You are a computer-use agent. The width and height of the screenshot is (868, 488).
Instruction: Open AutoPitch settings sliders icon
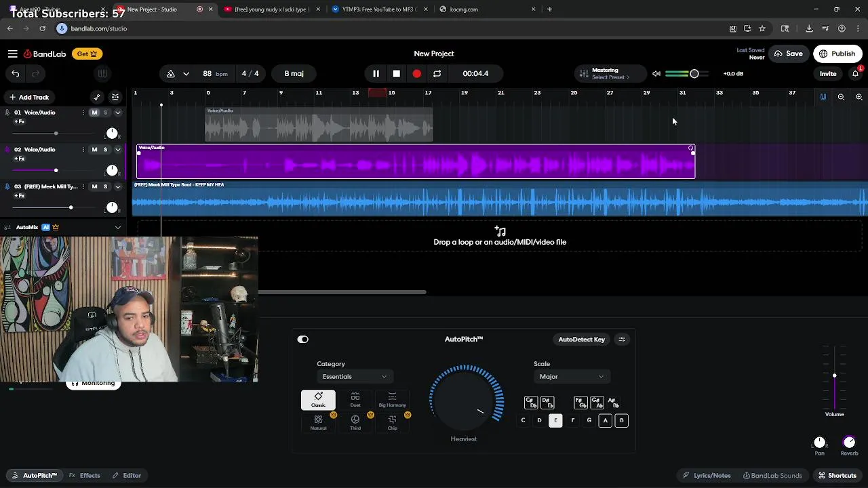[x=622, y=340]
